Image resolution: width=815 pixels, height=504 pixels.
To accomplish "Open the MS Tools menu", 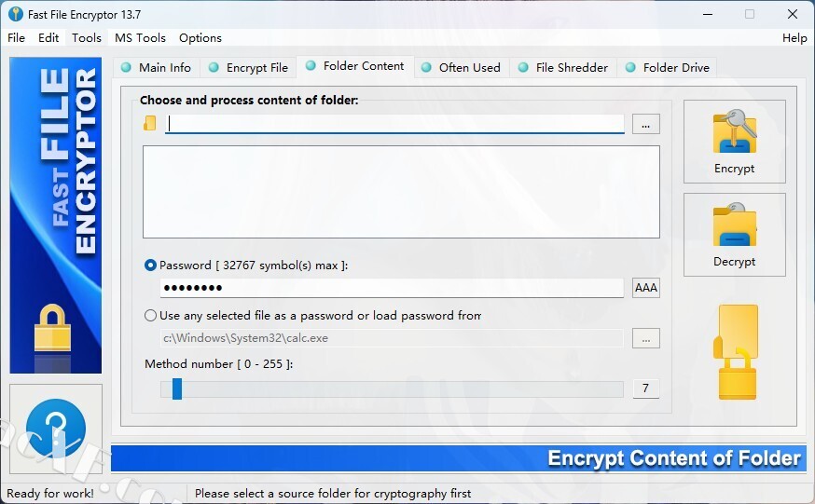I will 140,38.
